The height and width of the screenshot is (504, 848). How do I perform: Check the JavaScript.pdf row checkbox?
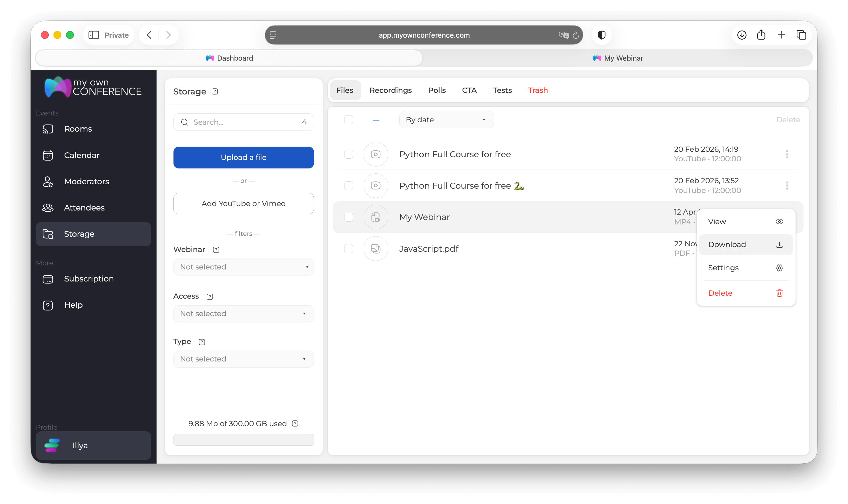pos(349,249)
